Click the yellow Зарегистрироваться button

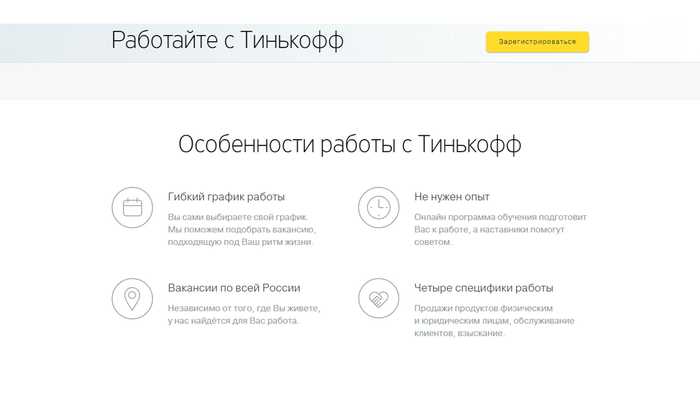coord(537,42)
